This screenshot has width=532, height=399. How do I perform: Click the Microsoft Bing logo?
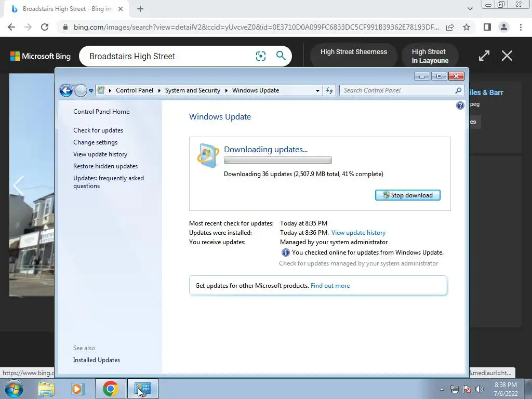[x=41, y=56]
